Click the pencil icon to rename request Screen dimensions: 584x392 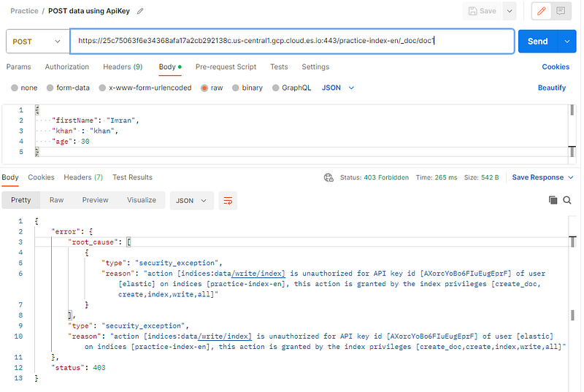140,11
